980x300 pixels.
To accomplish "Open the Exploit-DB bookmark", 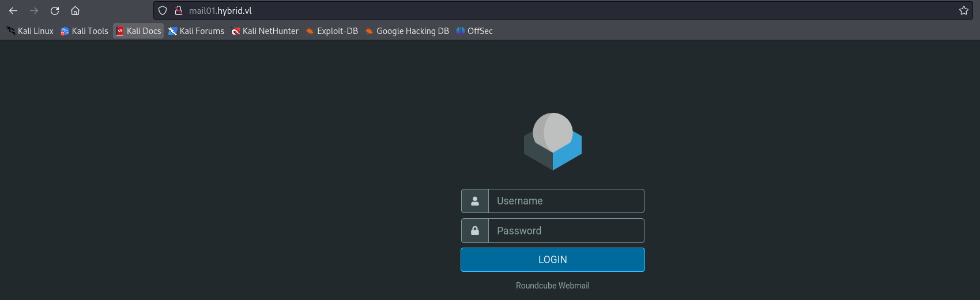I will (332, 31).
